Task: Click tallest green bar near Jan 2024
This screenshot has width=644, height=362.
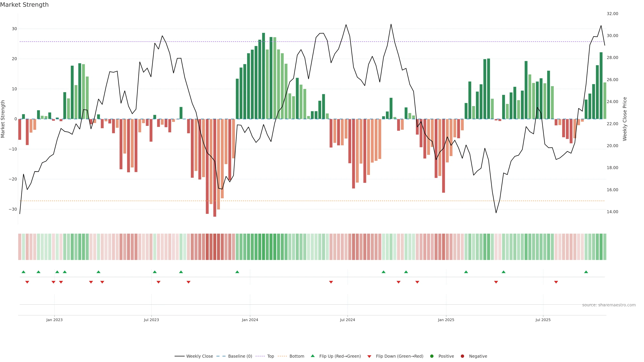Action: (x=263, y=75)
